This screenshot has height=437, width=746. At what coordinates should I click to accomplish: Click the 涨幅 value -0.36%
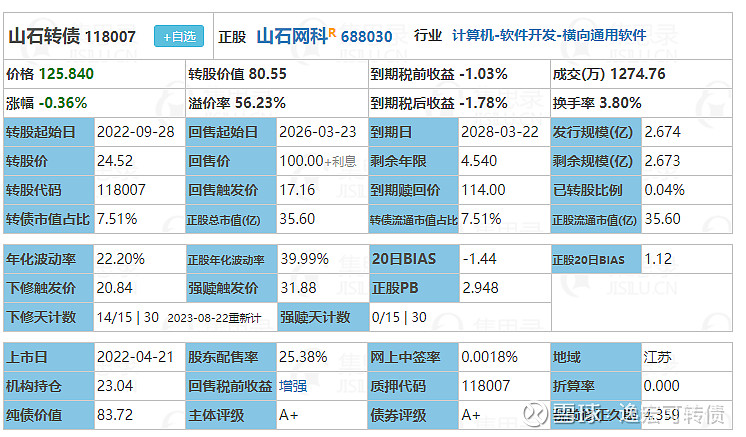coord(63,103)
